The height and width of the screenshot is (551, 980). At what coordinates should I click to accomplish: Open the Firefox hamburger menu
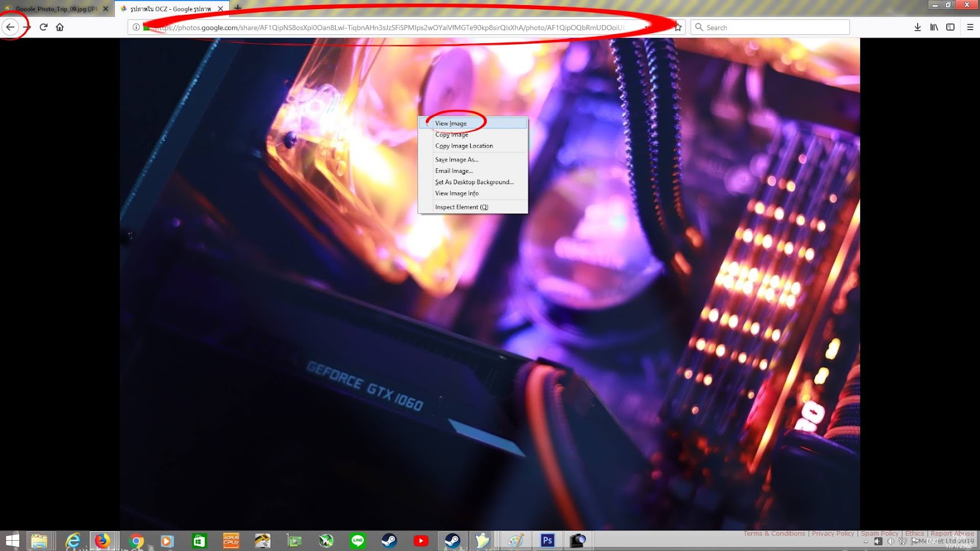click(970, 27)
